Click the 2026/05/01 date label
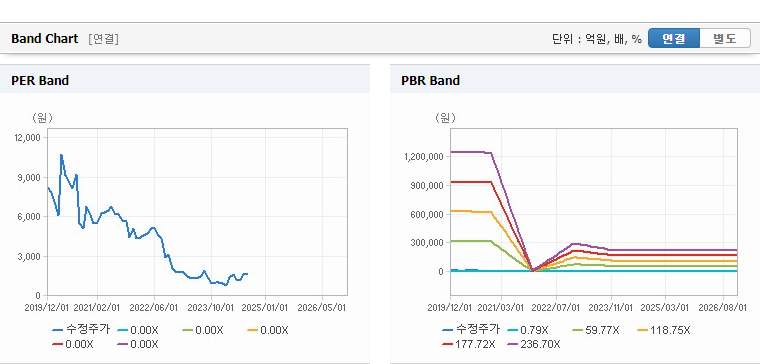Image resolution: width=760 pixels, height=364 pixels. (322, 308)
